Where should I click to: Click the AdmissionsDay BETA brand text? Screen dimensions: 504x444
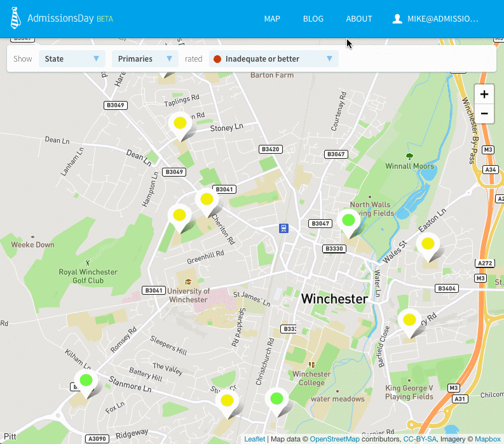click(70, 18)
